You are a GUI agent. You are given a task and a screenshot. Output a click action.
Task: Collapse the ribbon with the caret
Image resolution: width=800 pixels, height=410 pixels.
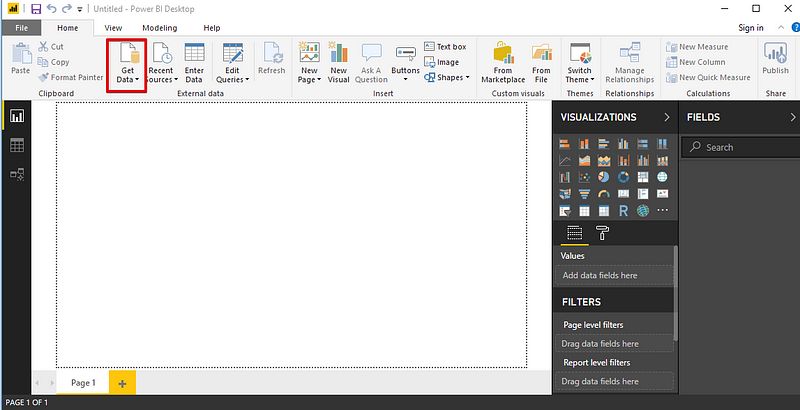click(x=781, y=28)
